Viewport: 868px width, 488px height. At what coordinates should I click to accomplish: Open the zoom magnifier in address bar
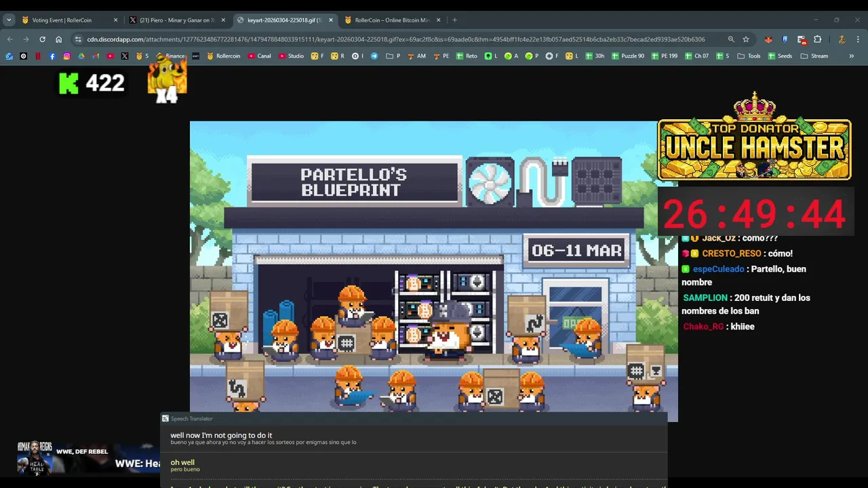tap(731, 39)
